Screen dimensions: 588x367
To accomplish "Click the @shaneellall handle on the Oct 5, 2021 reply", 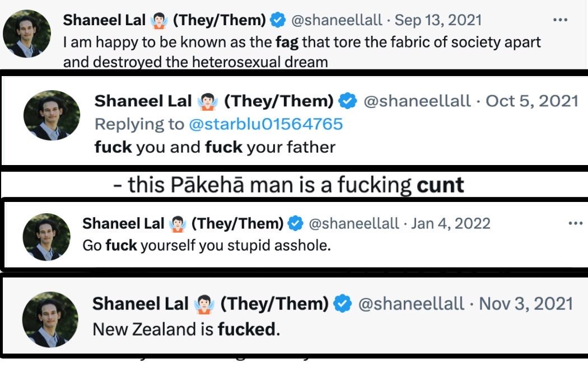I will (x=417, y=101).
